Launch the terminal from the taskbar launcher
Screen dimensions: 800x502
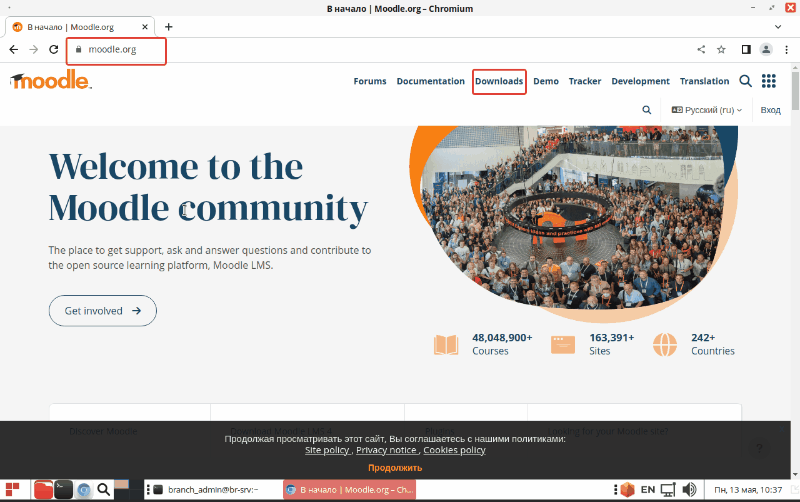[x=63, y=490]
